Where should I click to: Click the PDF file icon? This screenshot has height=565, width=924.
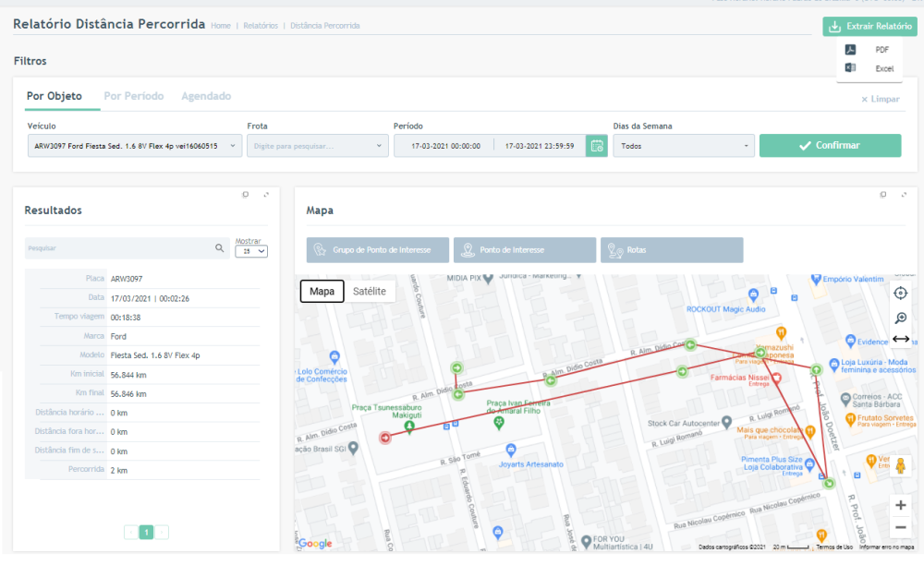[850, 50]
